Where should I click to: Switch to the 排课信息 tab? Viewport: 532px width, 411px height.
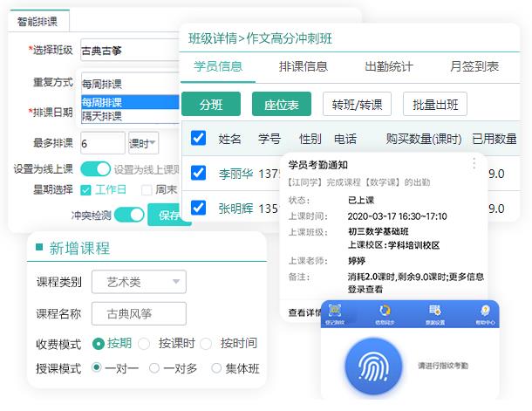(x=303, y=66)
